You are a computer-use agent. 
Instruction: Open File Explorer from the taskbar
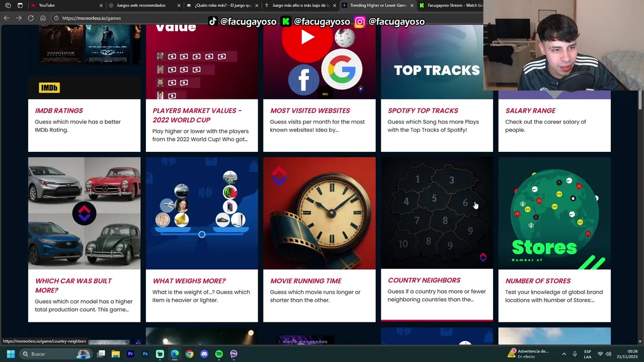(x=116, y=354)
